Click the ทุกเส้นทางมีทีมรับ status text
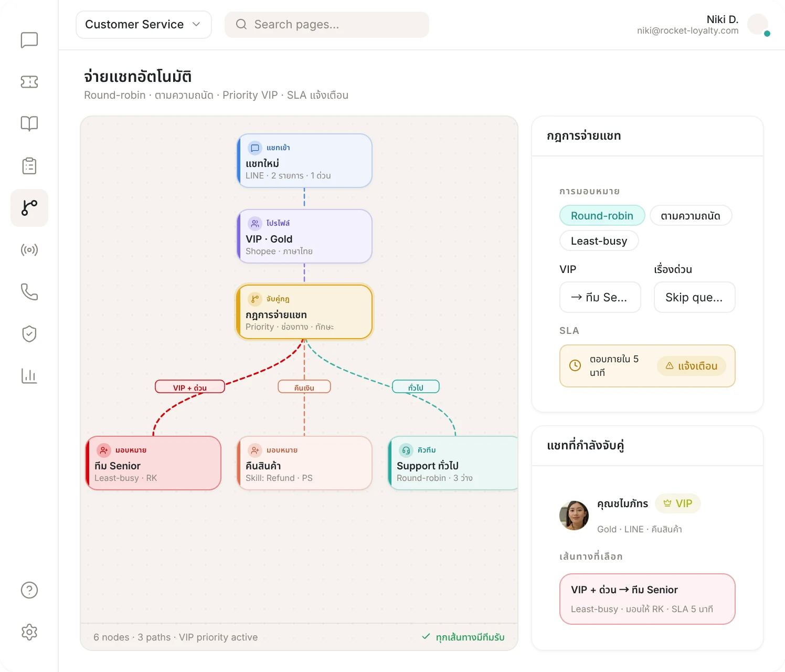 (470, 637)
